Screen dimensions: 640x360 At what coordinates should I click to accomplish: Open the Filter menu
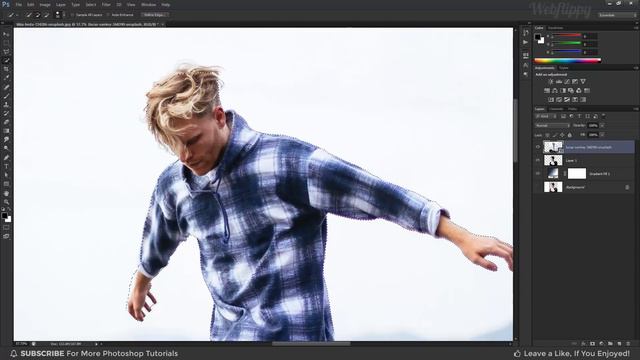[106, 5]
